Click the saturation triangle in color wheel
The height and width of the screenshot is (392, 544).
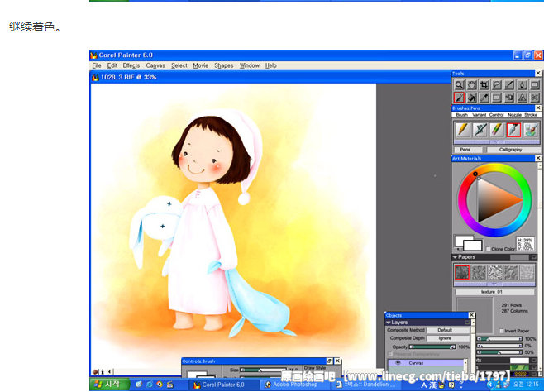494,200
